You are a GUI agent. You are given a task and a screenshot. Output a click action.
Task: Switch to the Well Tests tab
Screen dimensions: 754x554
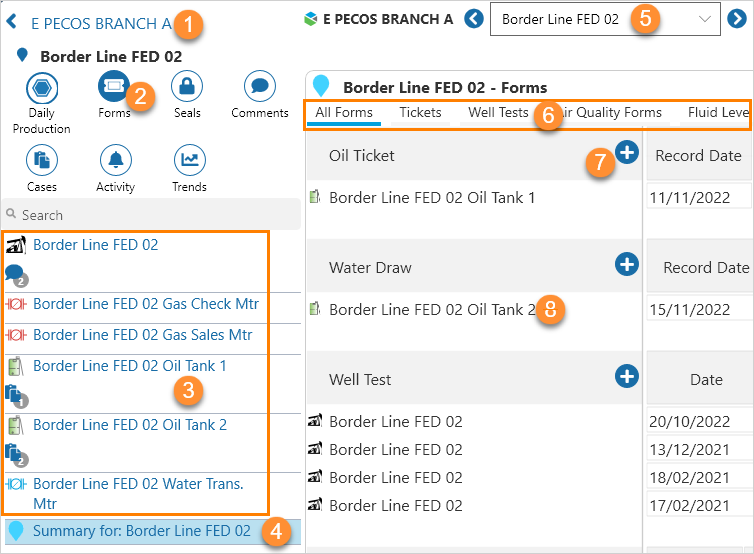[498, 113]
